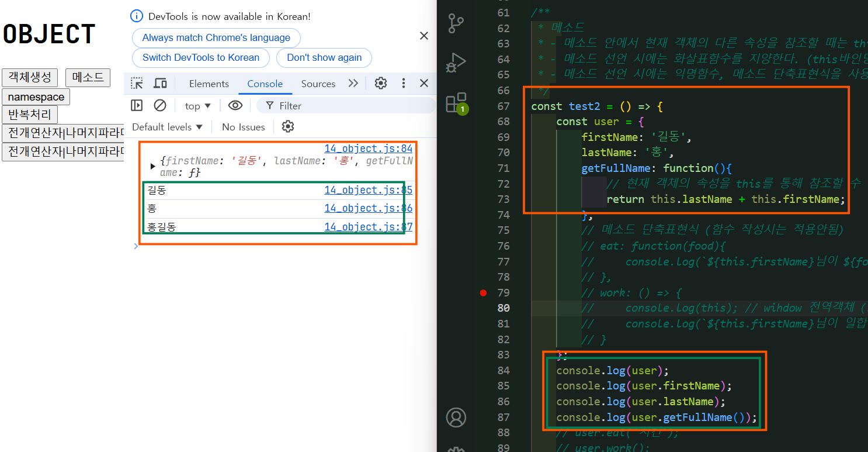Click the console Filter input field
The width and height of the screenshot is (868, 452).
coord(347,105)
